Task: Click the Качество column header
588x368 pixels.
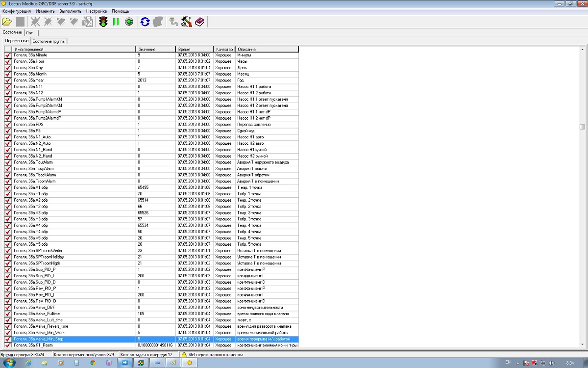Action: pyautogui.click(x=224, y=49)
